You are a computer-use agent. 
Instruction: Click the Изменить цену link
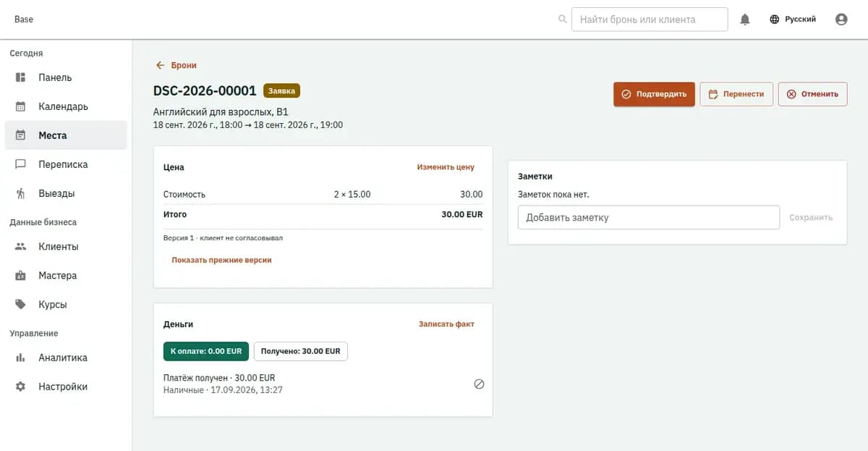tap(446, 167)
